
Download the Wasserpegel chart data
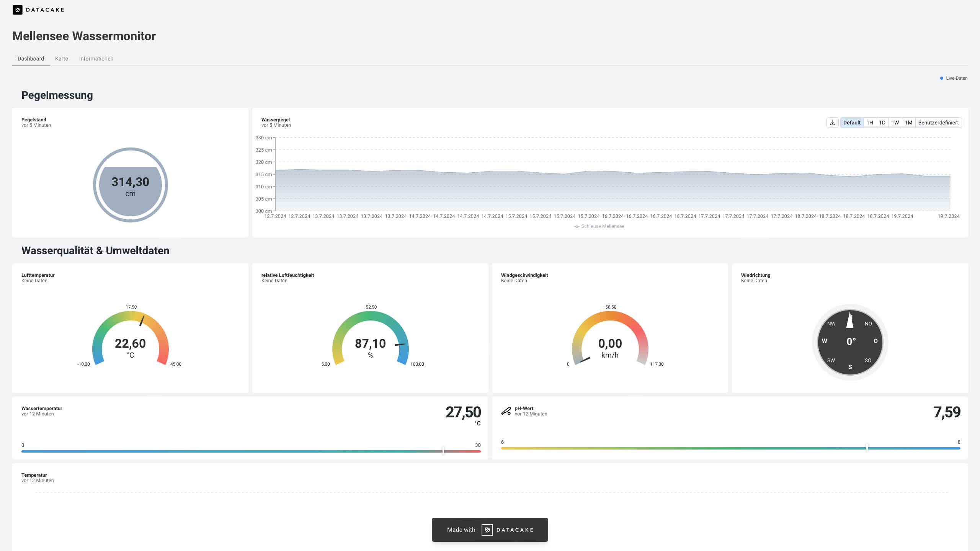tap(832, 123)
